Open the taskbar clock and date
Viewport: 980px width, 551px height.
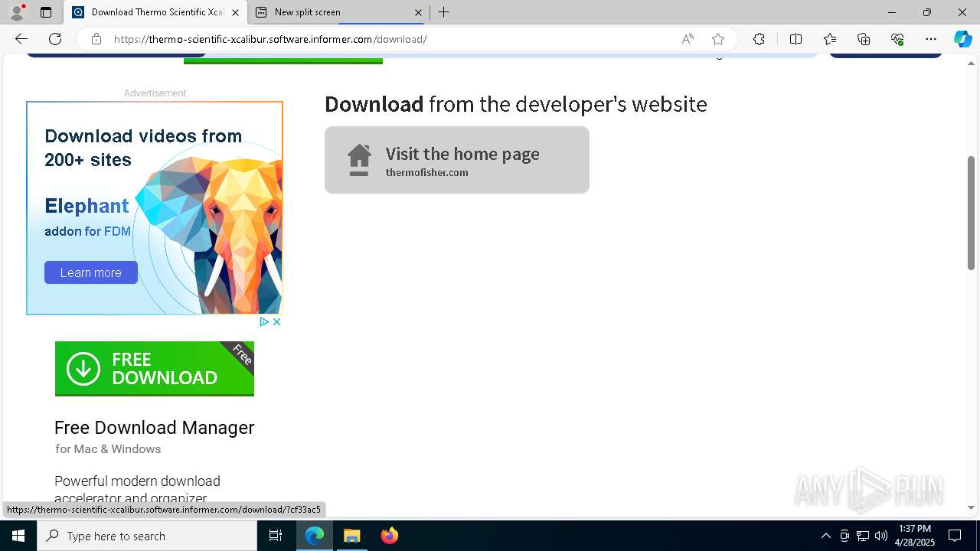pyautogui.click(x=916, y=536)
